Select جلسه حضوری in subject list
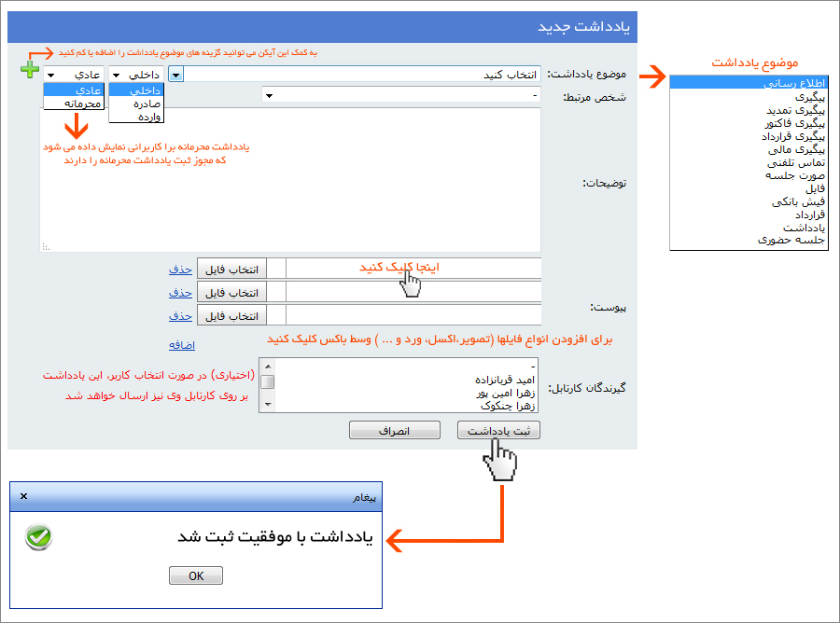Image resolution: width=840 pixels, height=623 pixels. (749, 241)
